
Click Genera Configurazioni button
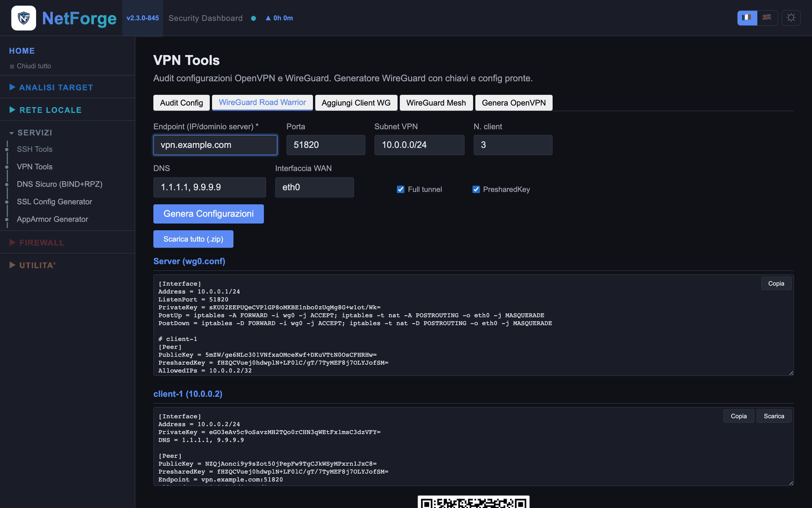pyautogui.click(x=209, y=214)
